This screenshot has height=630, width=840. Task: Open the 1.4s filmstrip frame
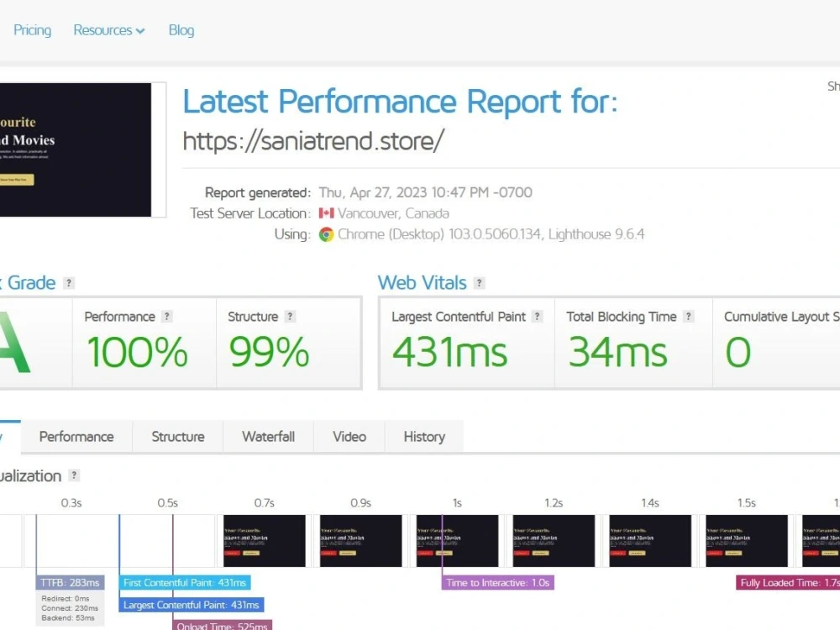[x=650, y=540]
